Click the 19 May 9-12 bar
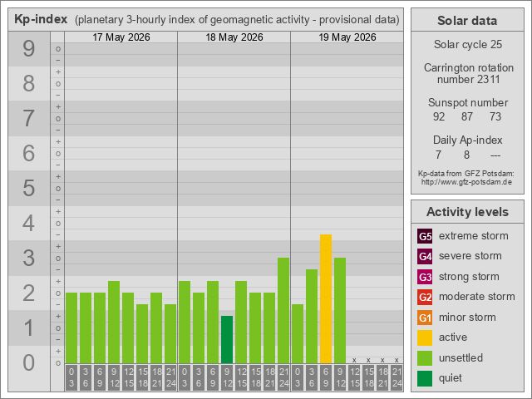This screenshot has height=399, width=532. (x=340, y=310)
